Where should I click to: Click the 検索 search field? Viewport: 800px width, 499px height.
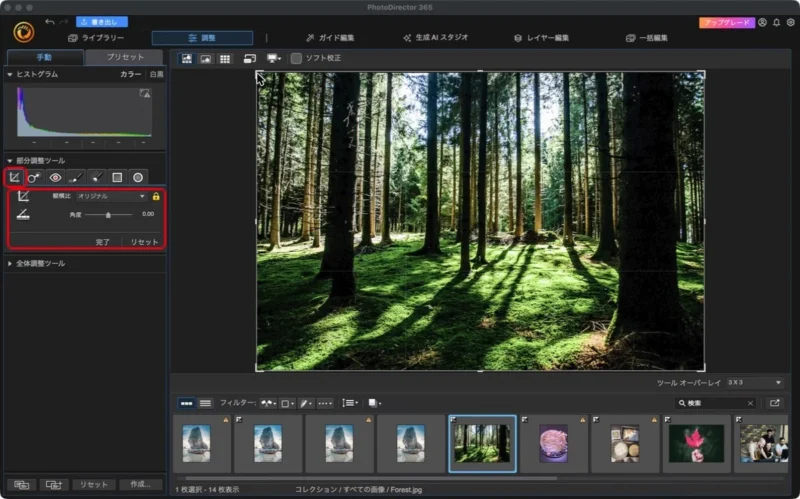(x=715, y=404)
